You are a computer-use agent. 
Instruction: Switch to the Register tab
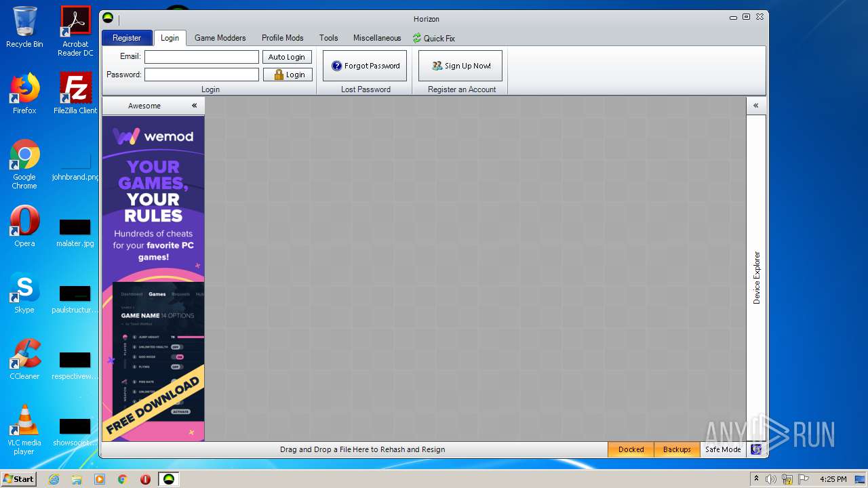pyautogui.click(x=127, y=38)
